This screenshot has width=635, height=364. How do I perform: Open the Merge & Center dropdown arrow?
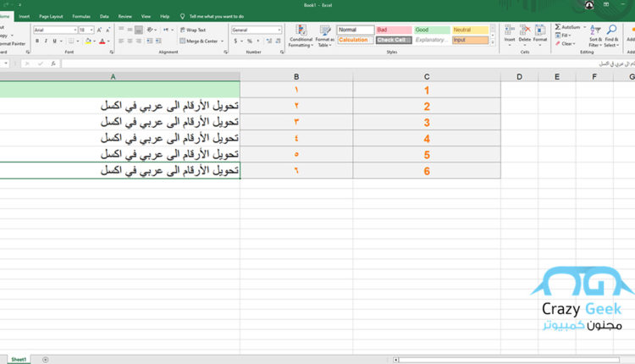pos(222,41)
